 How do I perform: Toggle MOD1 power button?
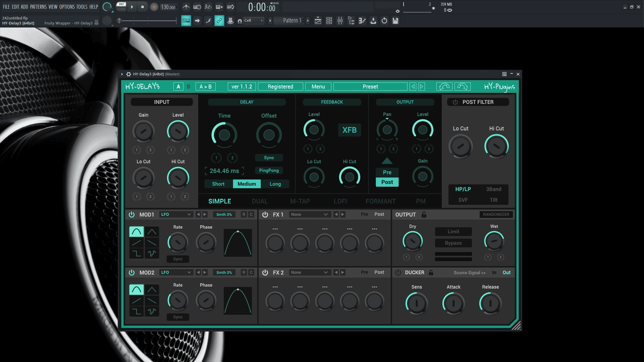[131, 215]
